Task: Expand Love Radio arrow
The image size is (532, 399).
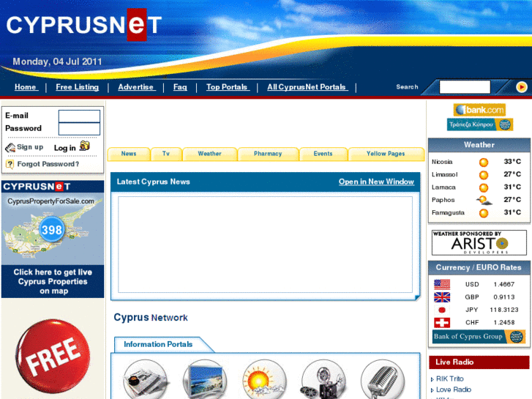Action: point(432,390)
